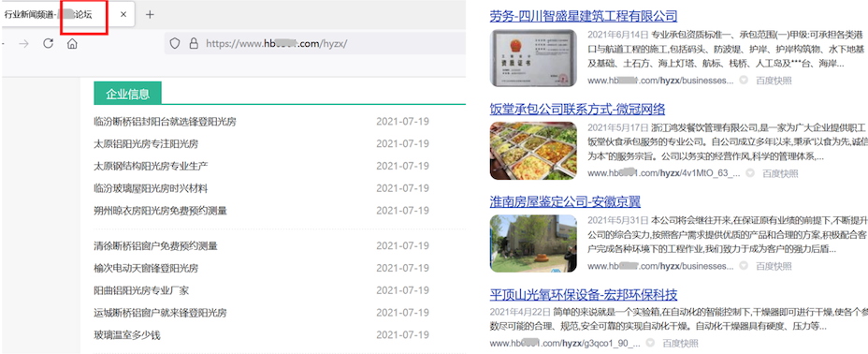Close the 行业新闻频道 tab

point(123,15)
